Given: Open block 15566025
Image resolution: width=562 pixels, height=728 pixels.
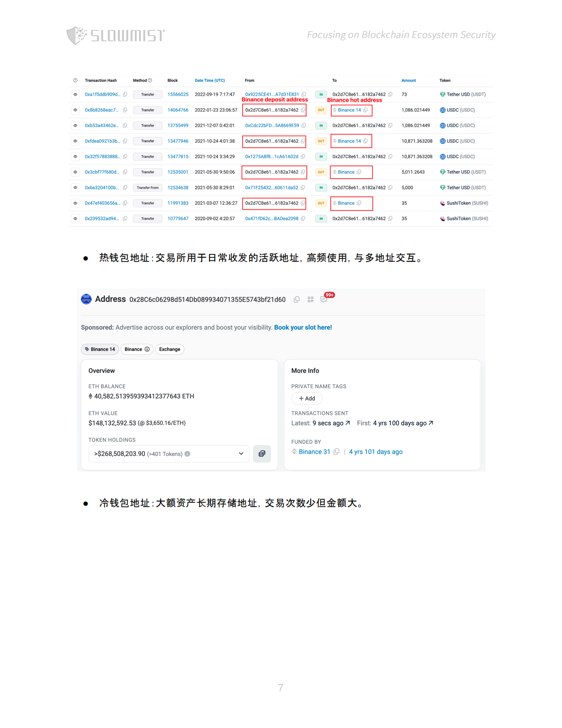Looking at the screenshot, I should tap(178, 94).
